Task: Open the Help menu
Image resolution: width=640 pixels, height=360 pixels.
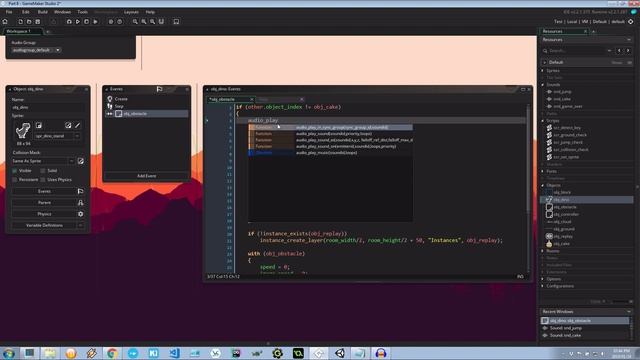Action: click(x=150, y=12)
